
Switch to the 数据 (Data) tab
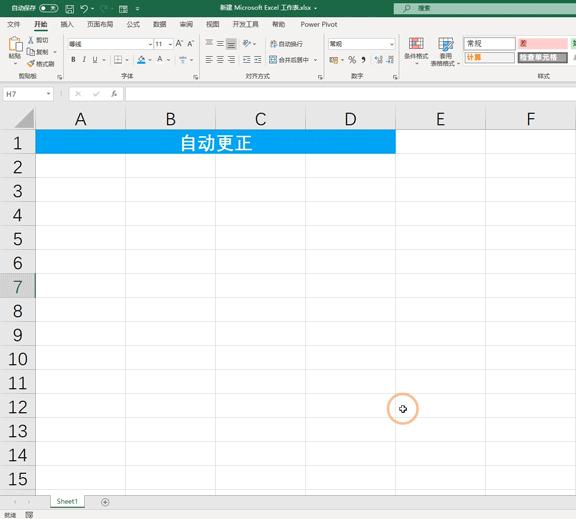[159, 24]
